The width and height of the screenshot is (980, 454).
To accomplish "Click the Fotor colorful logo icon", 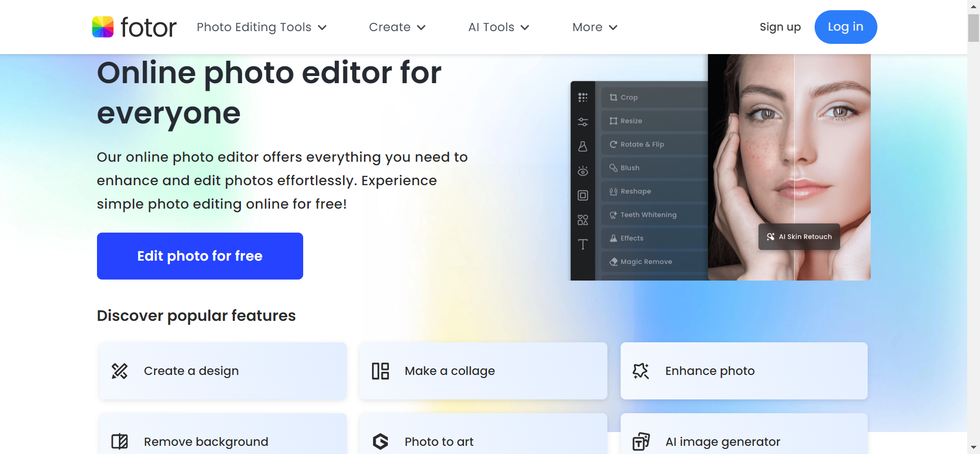I will 103,27.
